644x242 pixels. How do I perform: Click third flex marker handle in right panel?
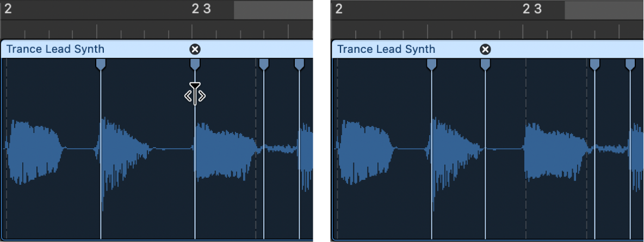(x=595, y=65)
